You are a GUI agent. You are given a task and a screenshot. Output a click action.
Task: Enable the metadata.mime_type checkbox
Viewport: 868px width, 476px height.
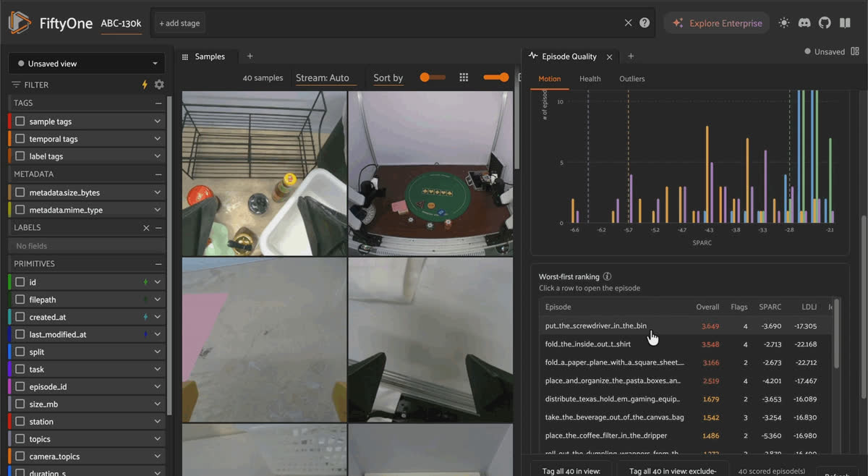click(20, 210)
